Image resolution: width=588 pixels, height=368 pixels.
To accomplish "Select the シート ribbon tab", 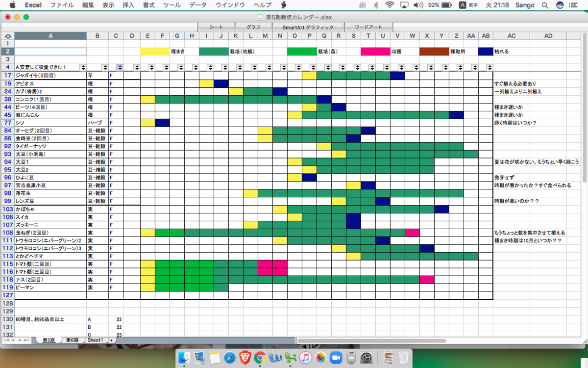I will (x=216, y=27).
